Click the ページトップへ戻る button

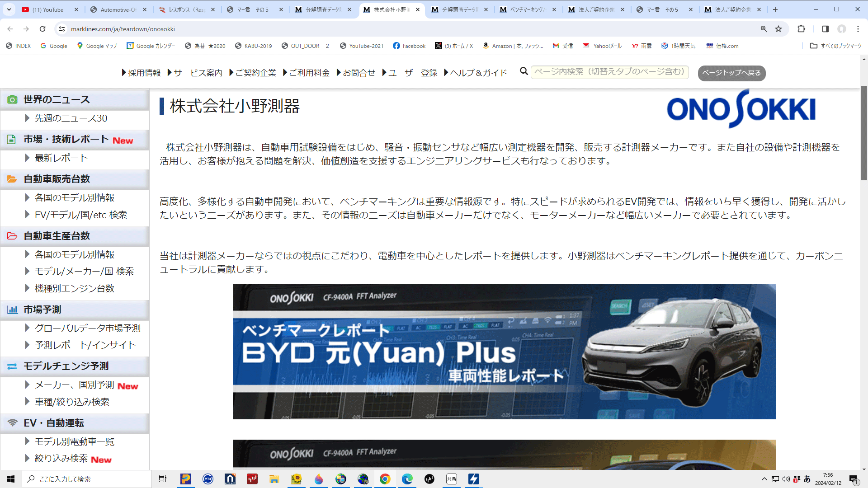[731, 73]
